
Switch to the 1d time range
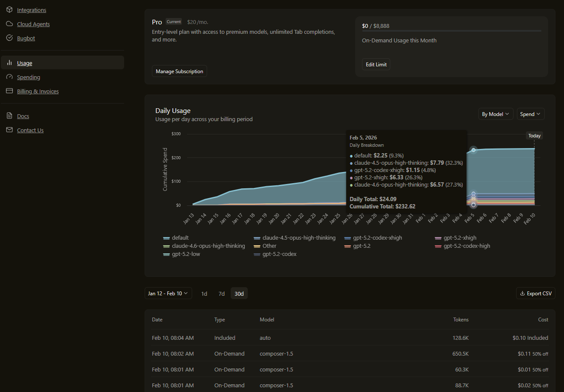coord(204,294)
